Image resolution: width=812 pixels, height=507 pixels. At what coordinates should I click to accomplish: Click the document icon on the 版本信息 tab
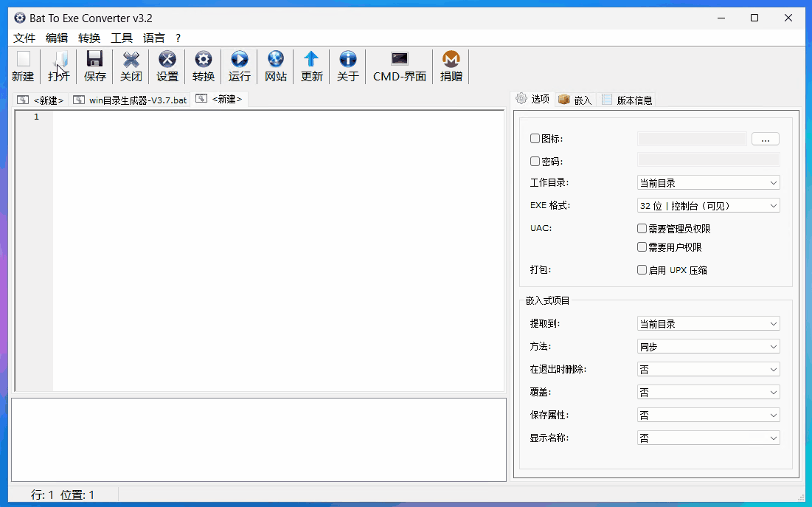click(607, 100)
